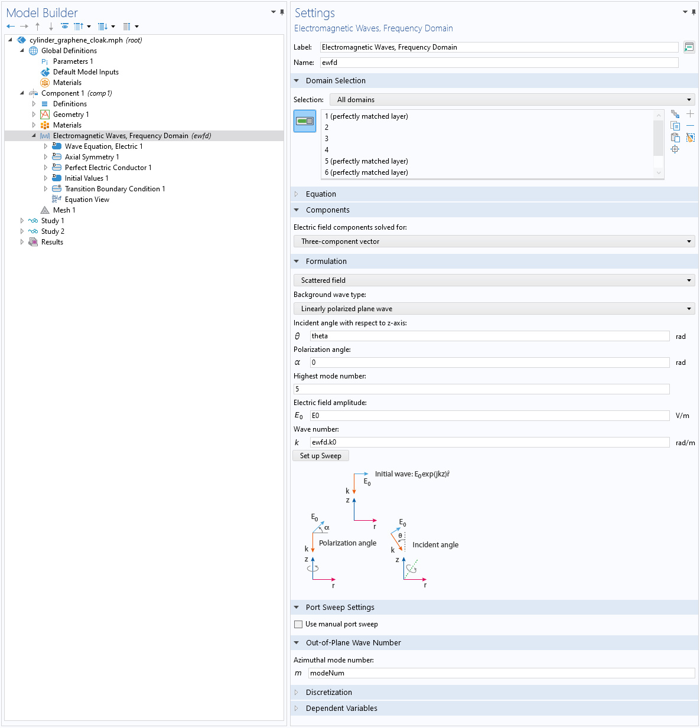
Task: Click the Default Model Inputs icon
Action: tap(45, 72)
